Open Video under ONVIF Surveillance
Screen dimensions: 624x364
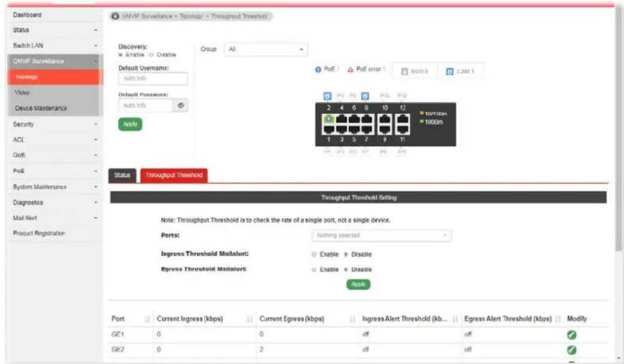(55, 92)
